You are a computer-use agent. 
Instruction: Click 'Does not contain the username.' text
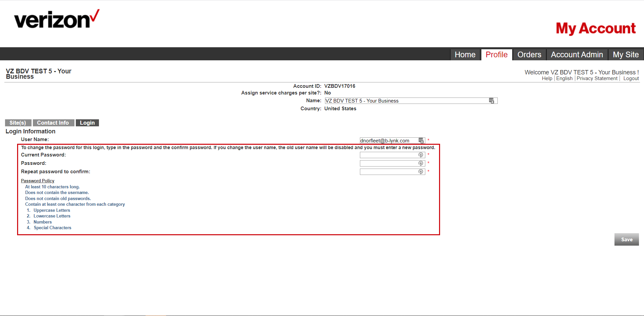(57, 192)
